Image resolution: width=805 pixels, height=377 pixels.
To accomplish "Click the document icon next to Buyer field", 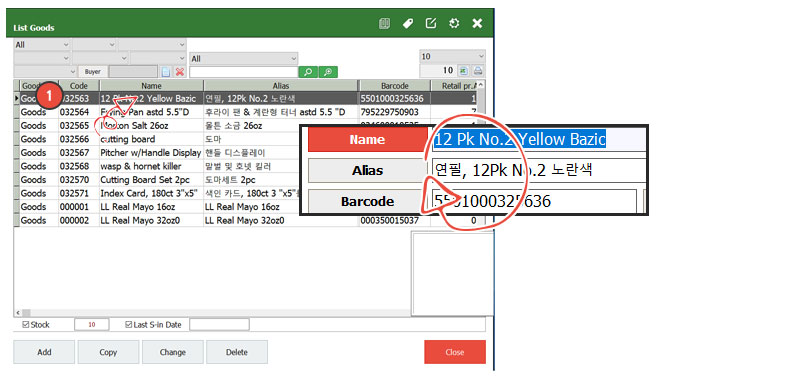I will (166, 72).
